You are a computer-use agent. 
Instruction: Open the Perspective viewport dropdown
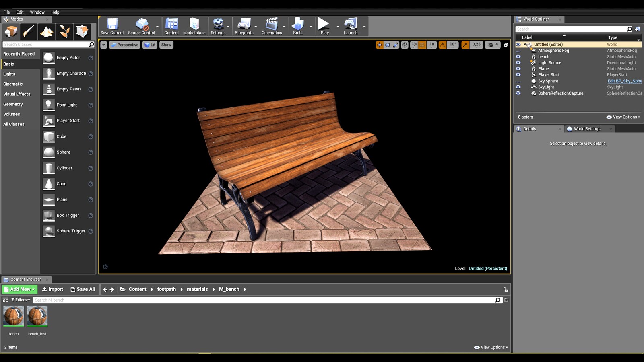point(125,45)
